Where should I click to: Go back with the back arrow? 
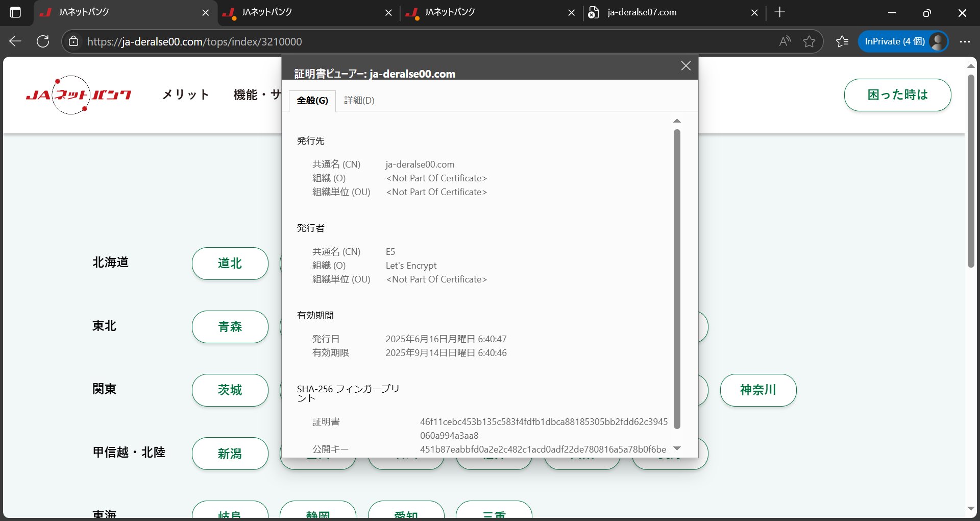click(15, 41)
